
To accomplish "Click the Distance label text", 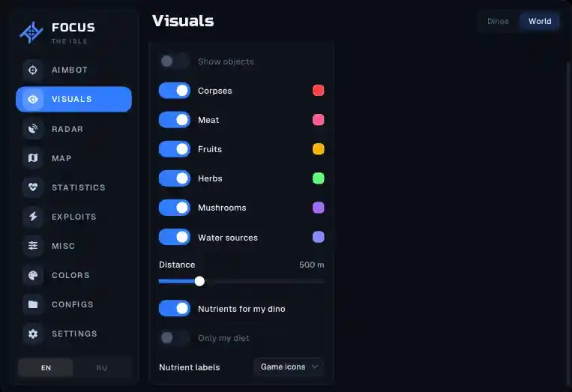I will click(177, 265).
